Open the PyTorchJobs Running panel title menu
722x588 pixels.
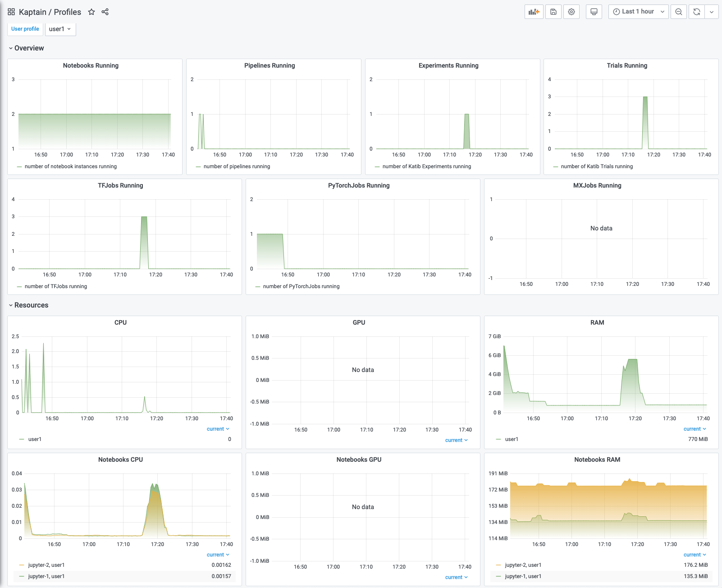(359, 185)
